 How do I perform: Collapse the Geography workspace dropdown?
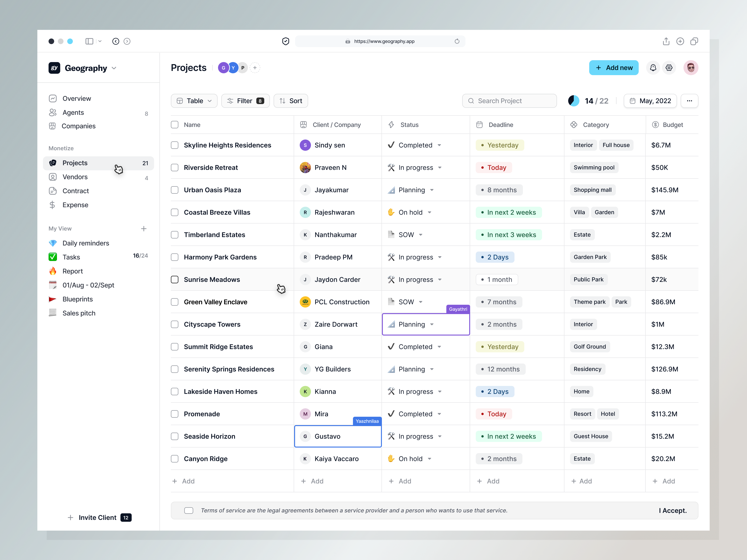[x=114, y=68]
